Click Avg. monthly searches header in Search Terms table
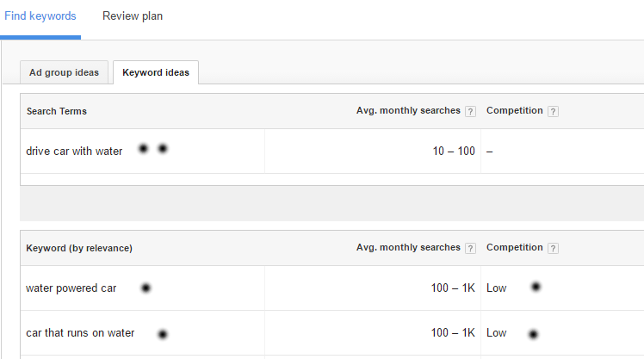This screenshot has height=359, width=644. [x=408, y=110]
